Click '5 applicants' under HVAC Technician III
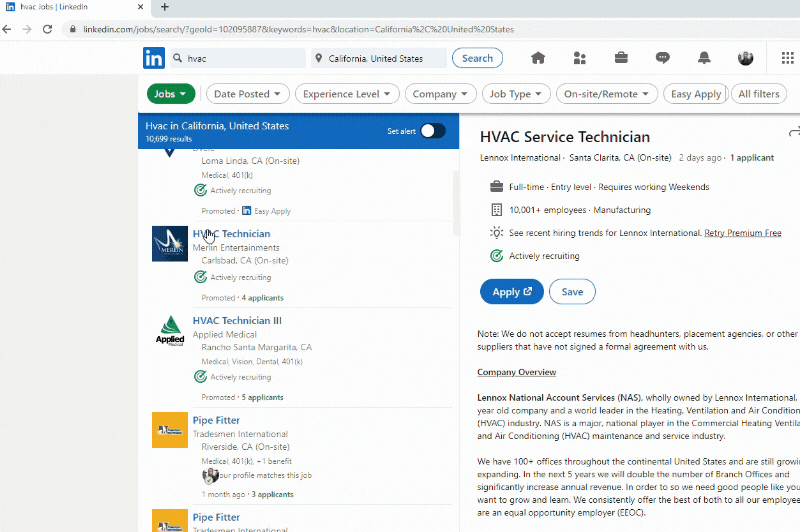The image size is (800, 532). [x=262, y=397]
